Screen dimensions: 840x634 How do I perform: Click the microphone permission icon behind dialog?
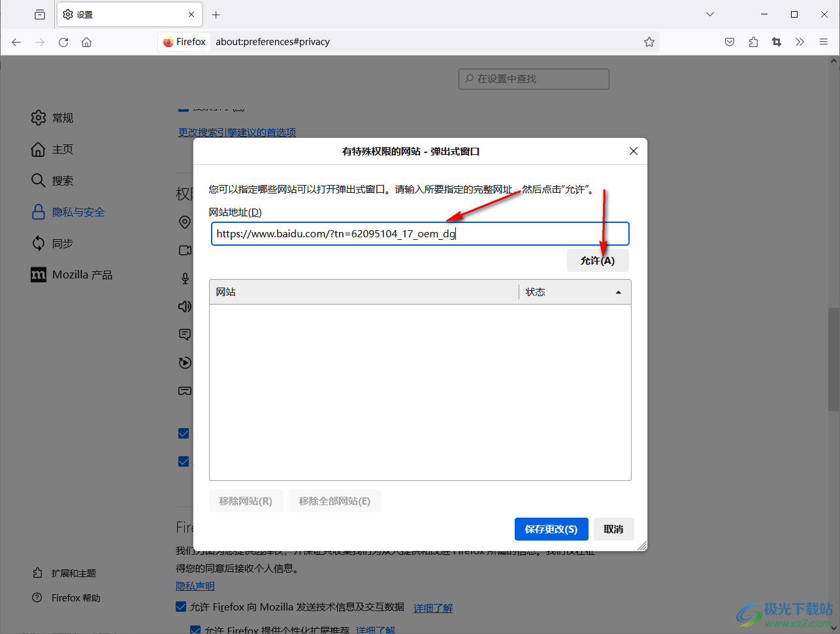click(x=185, y=278)
